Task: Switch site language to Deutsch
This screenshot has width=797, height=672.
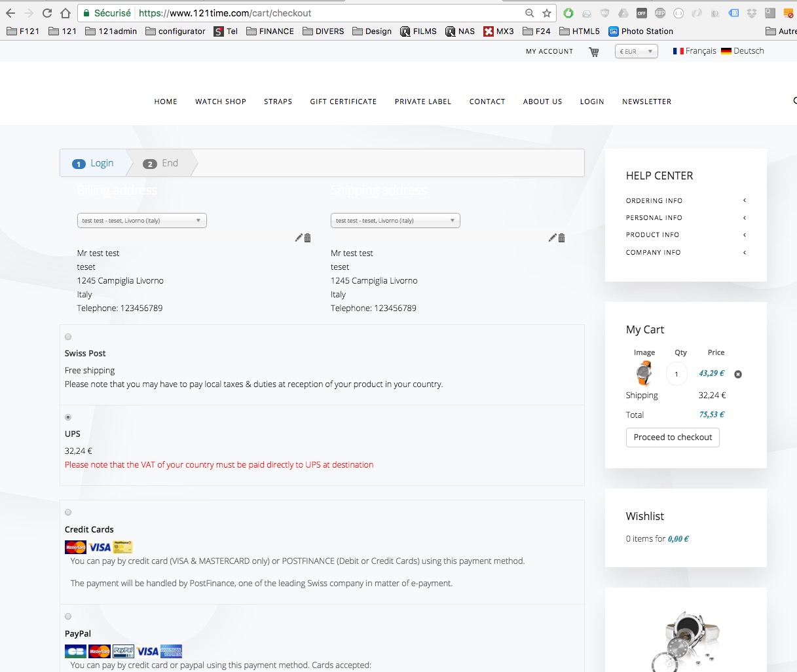Action: click(x=743, y=51)
